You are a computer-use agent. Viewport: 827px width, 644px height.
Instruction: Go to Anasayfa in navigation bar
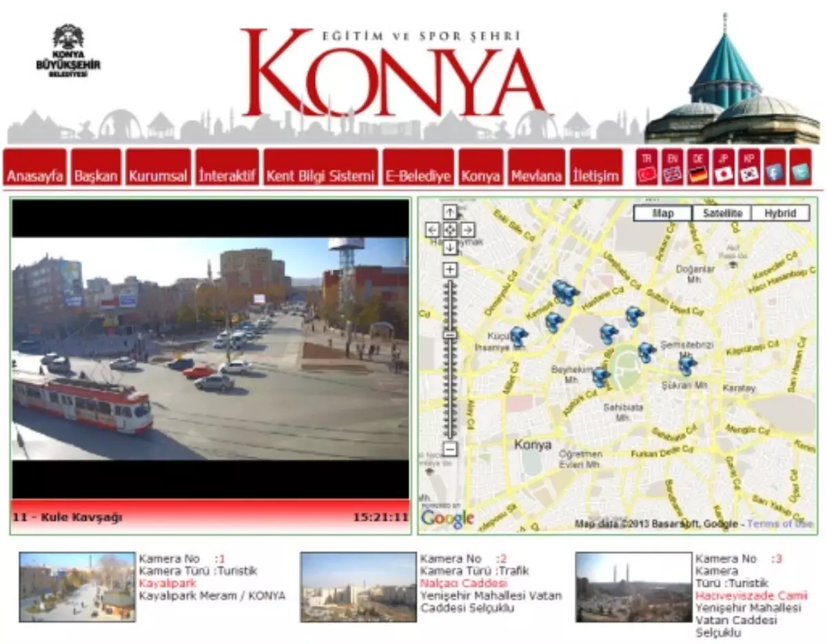[x=35, y=176]
